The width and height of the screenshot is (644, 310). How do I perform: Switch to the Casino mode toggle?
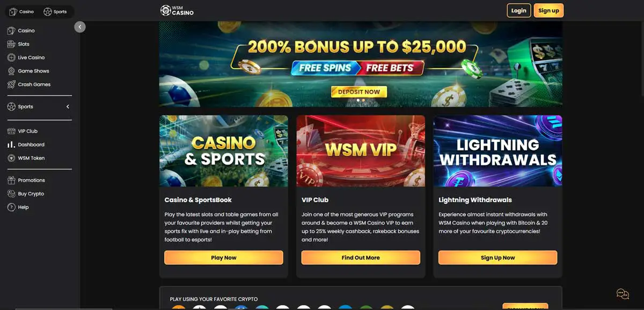tap(21, 11)
